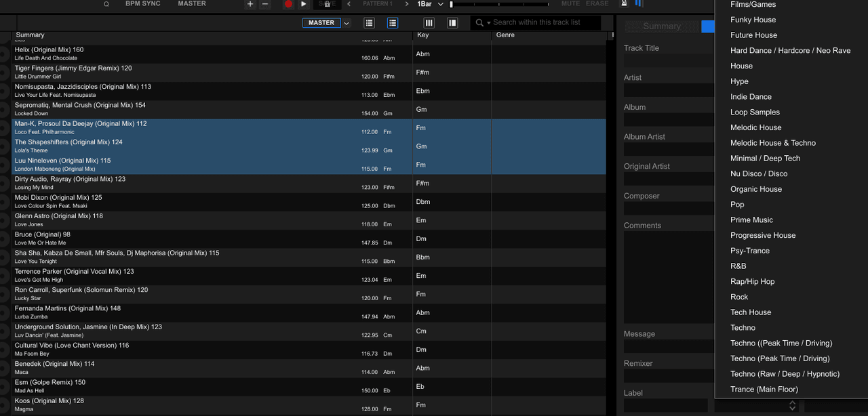Toggle the top-bar MASTER sync button

tap(192, 4)
